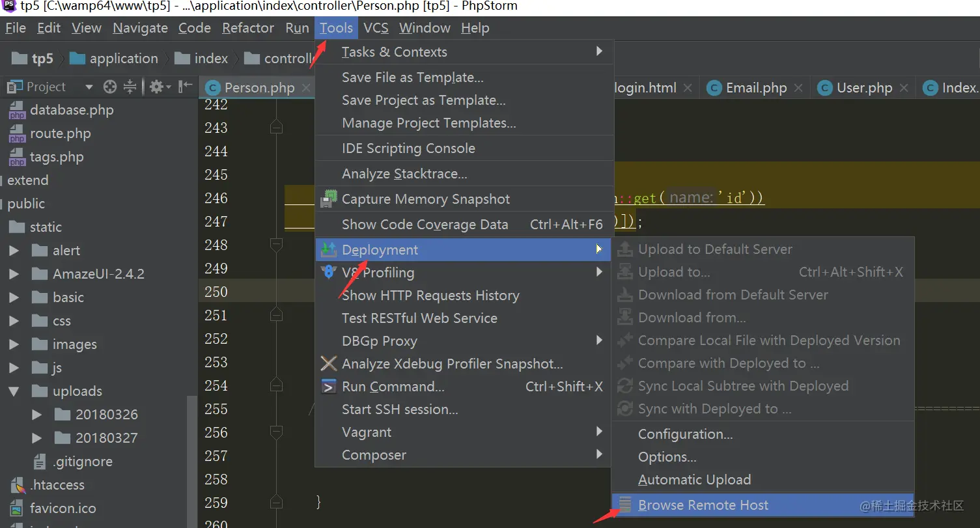Open the Window menu
Viewport: 980px width, 528px height.
[425, 28]
